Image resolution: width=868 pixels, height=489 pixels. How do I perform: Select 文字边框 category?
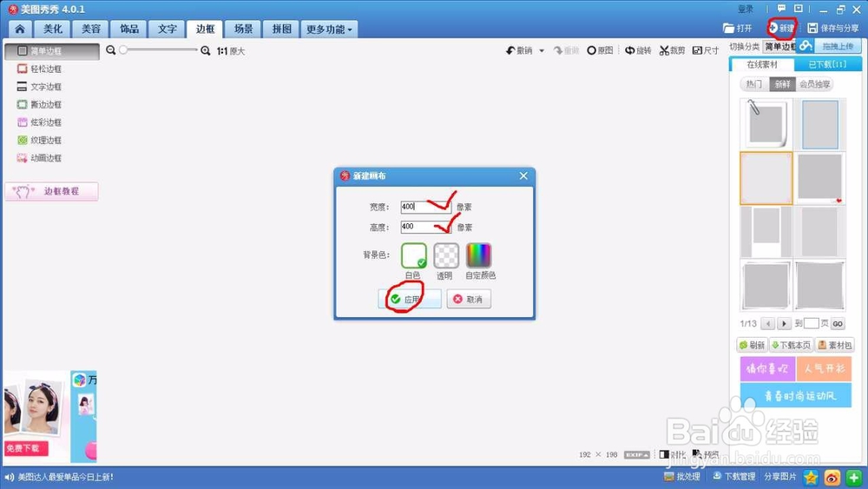39,86
